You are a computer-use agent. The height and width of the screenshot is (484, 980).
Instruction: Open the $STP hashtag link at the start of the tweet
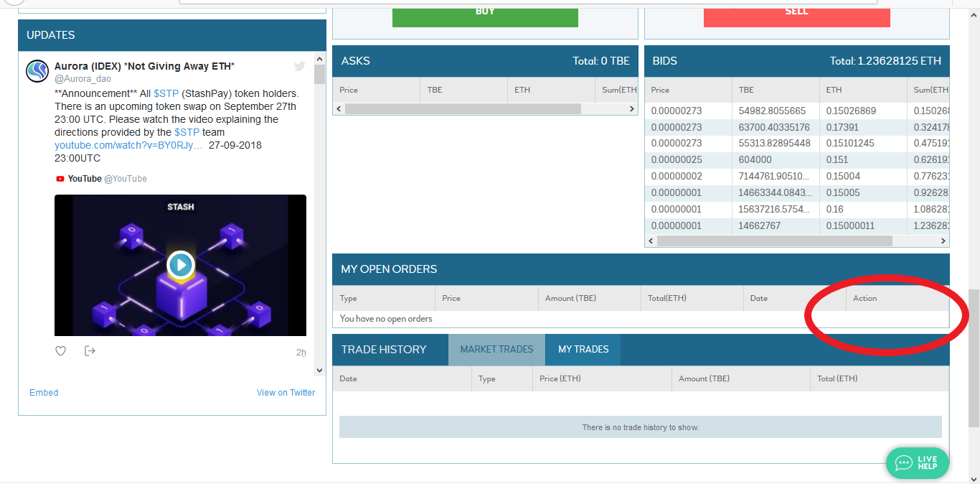[x=166, y=94]
